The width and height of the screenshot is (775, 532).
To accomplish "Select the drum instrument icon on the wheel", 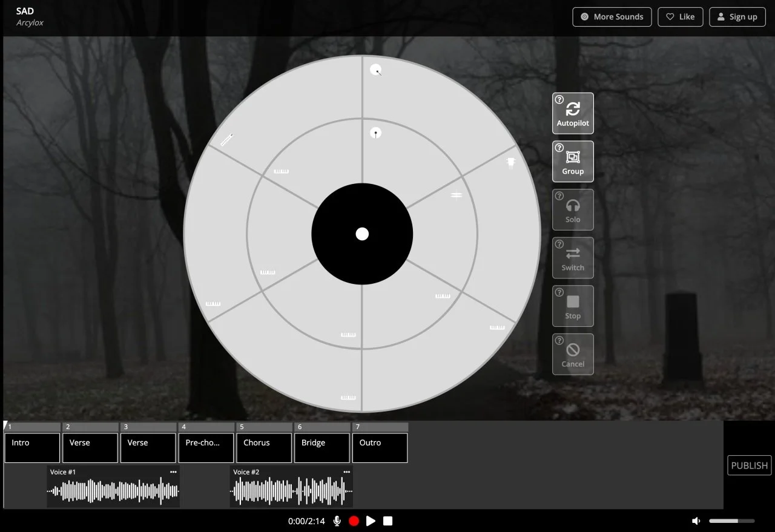I will pyautogui.click(x=510, y=162).
